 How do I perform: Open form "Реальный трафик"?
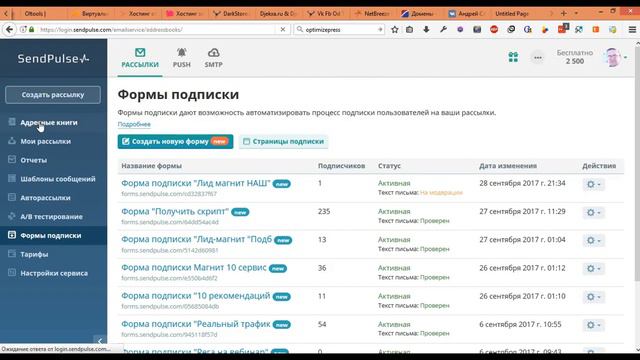click(196, 324)
